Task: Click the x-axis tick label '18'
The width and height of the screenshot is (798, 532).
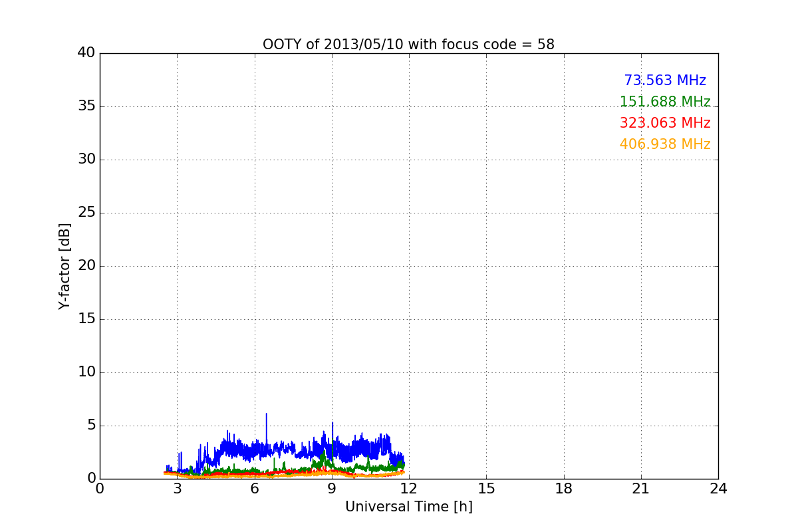Action: point(564,489)
